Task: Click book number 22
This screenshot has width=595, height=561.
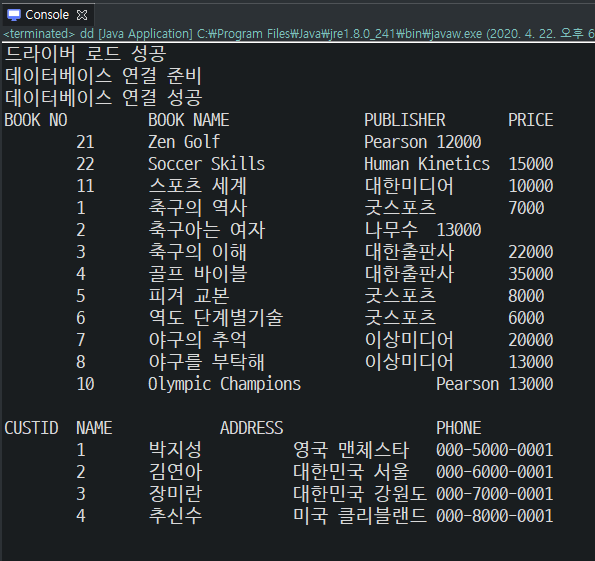Action: (x=85, y=164)
